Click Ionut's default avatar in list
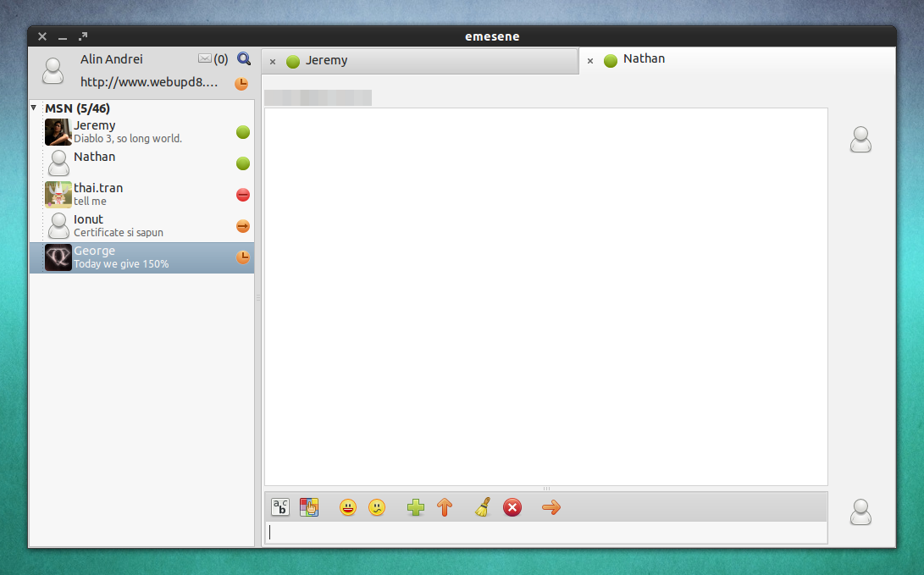Viewport: 924px width, 575px height. point(58,226)
